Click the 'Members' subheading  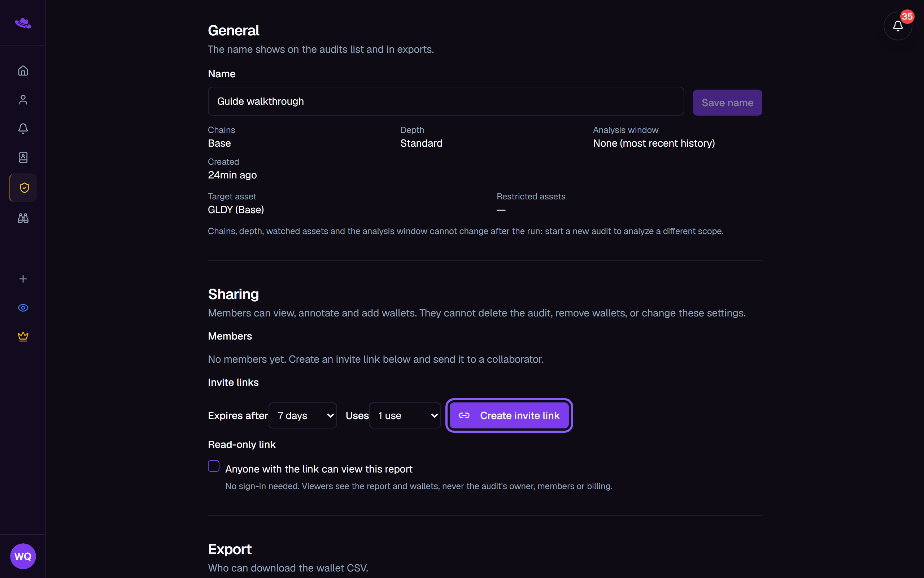point(230,336)
